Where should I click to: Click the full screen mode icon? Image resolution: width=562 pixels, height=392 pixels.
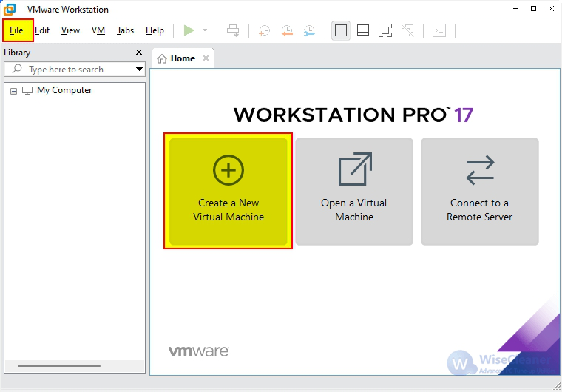click(x=385, y=30)
